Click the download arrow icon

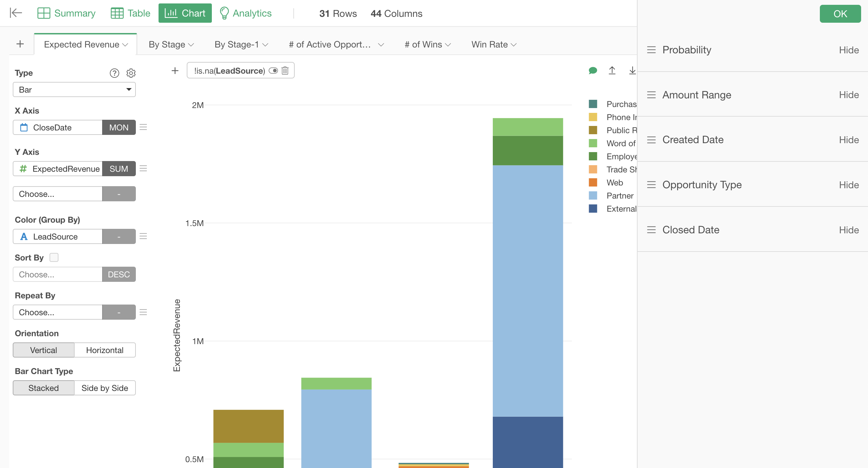pos(632,71)
